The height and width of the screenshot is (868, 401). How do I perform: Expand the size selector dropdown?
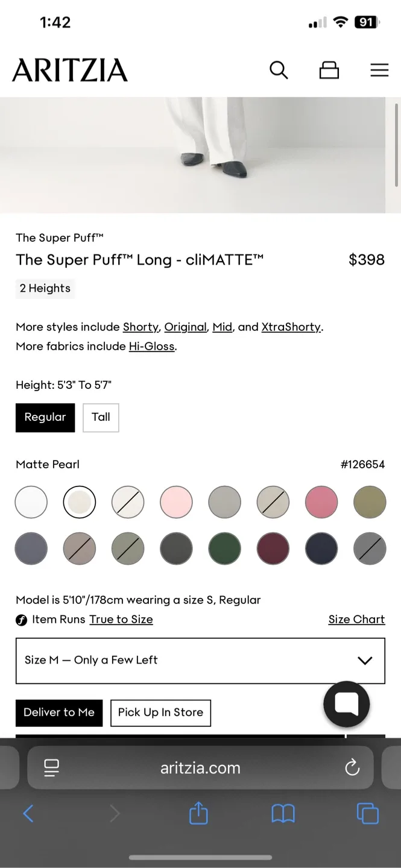pyautogui.click(x=200, y=661)
